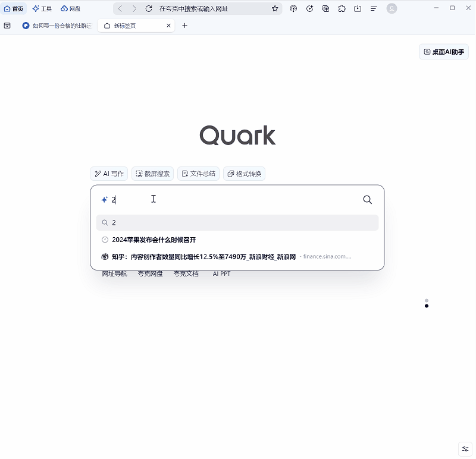This screenshot has width=476, height=459.
Task: Click into the Quark search input
Action: [x=234, y=200]
